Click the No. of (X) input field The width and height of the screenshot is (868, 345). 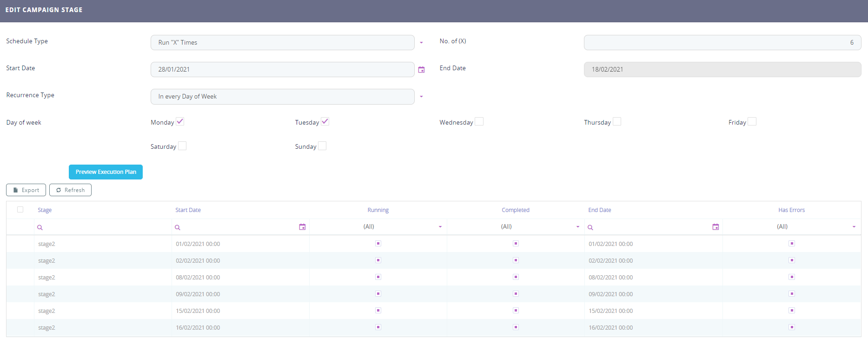click(722, 43)
